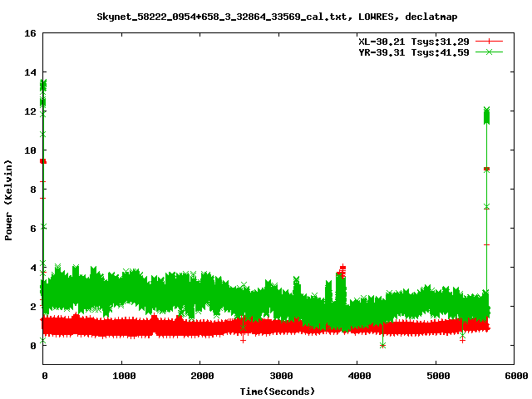Click y-axis tick label 2
The image size is (532, 399).
point(33,307)
